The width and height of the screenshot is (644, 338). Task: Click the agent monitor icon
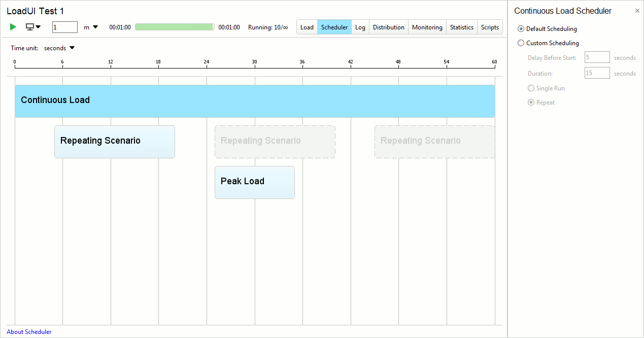pos(29,27)
